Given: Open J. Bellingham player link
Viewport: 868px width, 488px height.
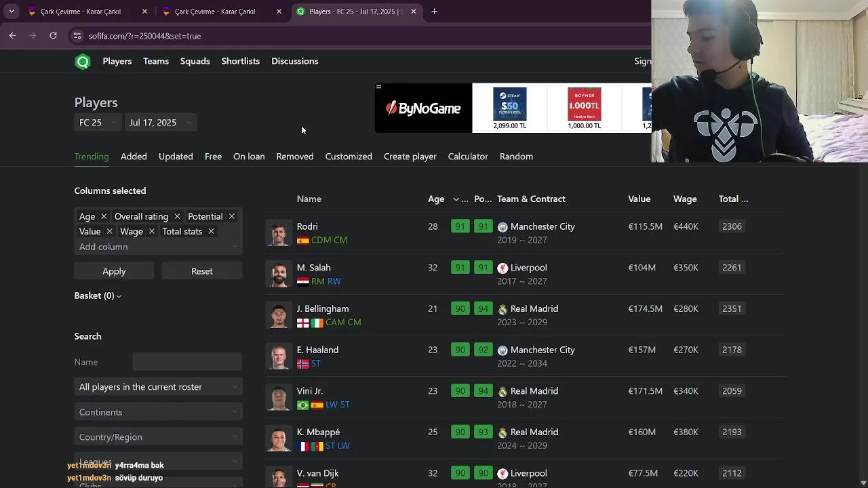Looking at the screenshot, I should pyautogui.click(x=323, y=308).
